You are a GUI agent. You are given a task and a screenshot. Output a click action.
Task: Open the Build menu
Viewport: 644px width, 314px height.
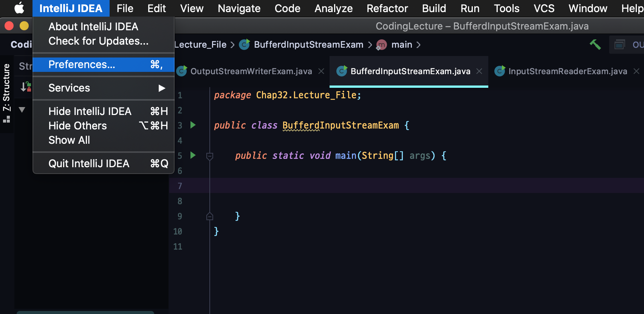434,8
